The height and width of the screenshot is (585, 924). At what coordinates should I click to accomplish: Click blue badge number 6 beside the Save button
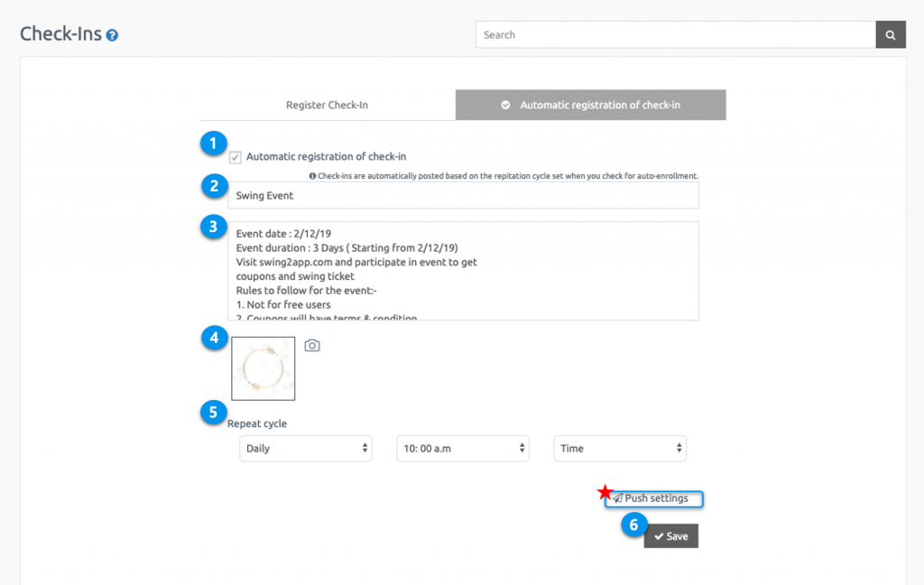click(634, 525)
